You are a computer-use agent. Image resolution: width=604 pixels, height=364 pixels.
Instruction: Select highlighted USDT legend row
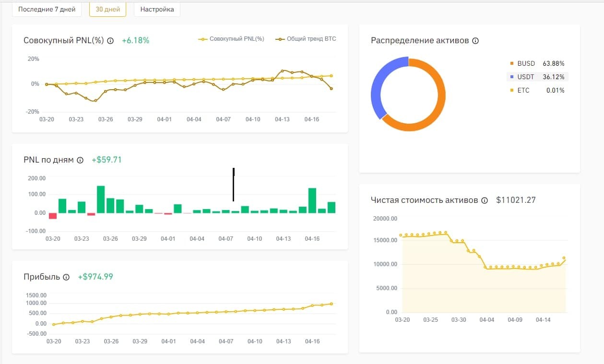click(x=536, y=77)
